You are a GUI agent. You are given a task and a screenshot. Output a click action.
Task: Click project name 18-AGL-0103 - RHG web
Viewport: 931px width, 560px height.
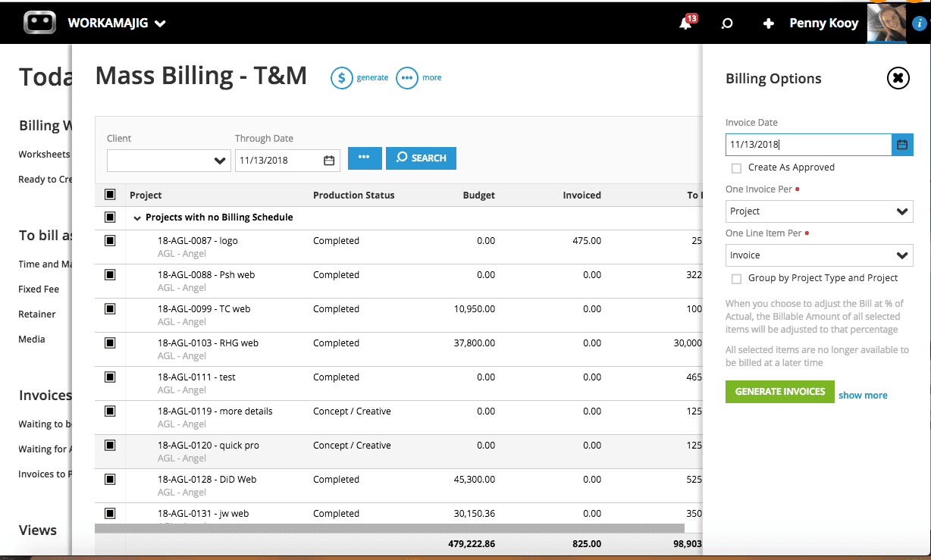208,343
